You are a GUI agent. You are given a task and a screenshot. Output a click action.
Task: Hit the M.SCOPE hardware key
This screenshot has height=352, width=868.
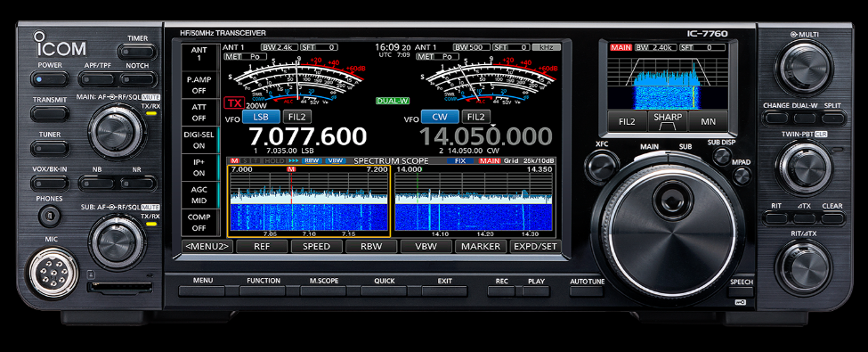click(323, 291)
